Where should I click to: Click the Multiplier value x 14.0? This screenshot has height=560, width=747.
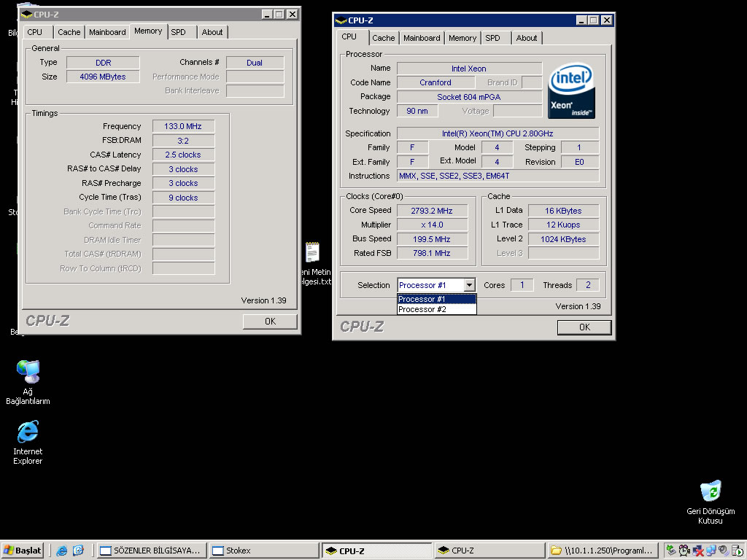pyautogui.click(x=432, y=225)
